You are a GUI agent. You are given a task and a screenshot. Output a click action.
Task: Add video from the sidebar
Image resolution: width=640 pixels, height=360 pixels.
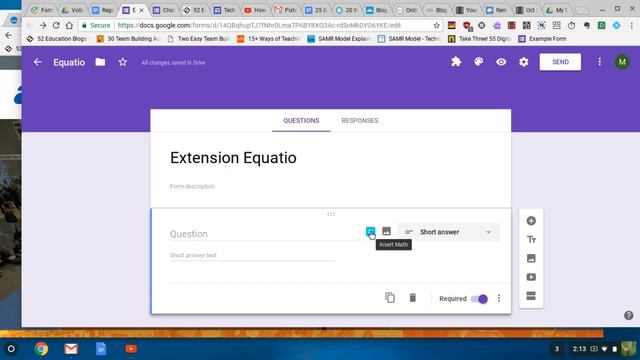pos(531,277)
